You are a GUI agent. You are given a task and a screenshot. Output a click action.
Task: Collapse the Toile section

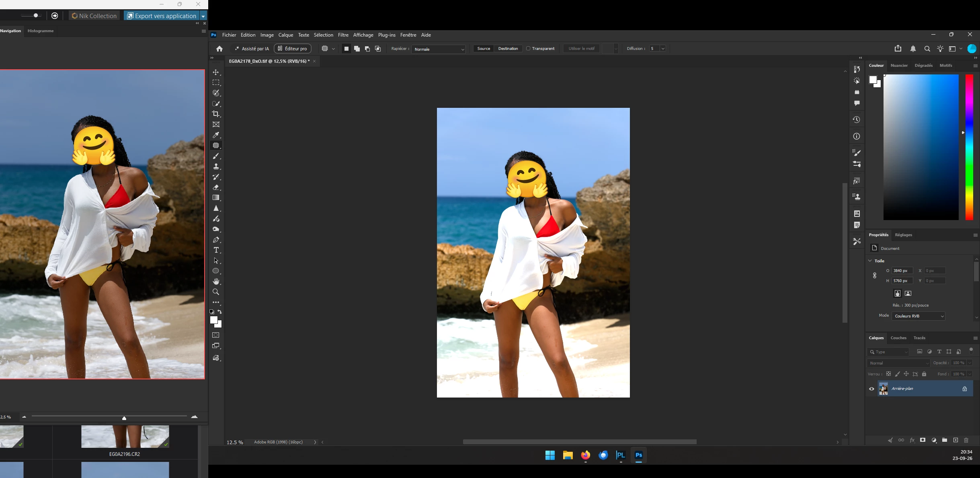point(870,261)
